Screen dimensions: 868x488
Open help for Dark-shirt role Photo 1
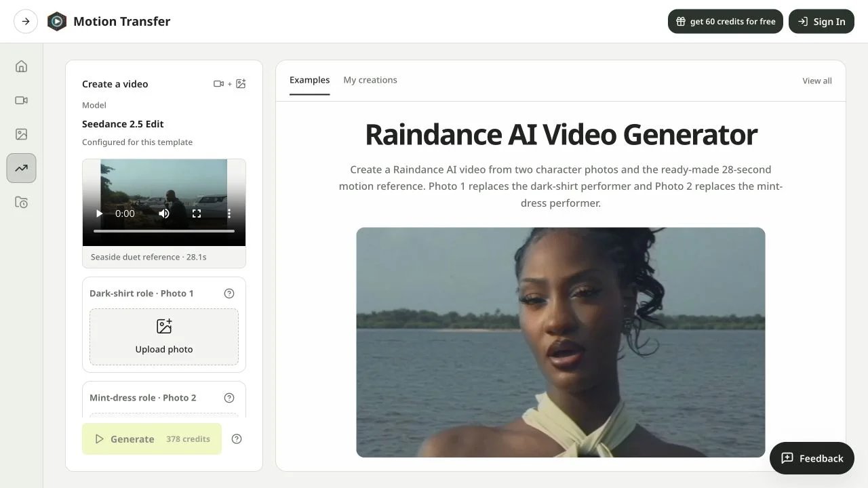click(x=229, y=293)
